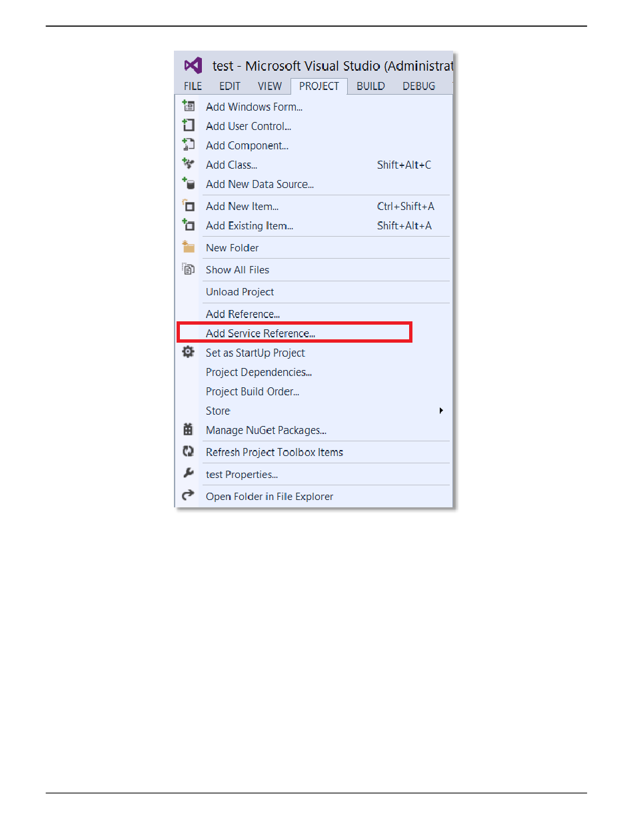Click the Add New Data Source icon
Viewport: 633px width, 840px height.
(x=189, y=183)
